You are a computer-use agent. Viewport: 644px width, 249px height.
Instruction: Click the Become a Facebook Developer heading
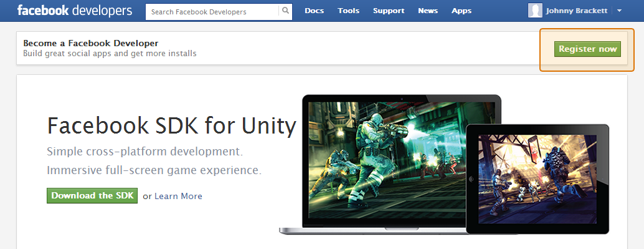(x=91, y=43)
